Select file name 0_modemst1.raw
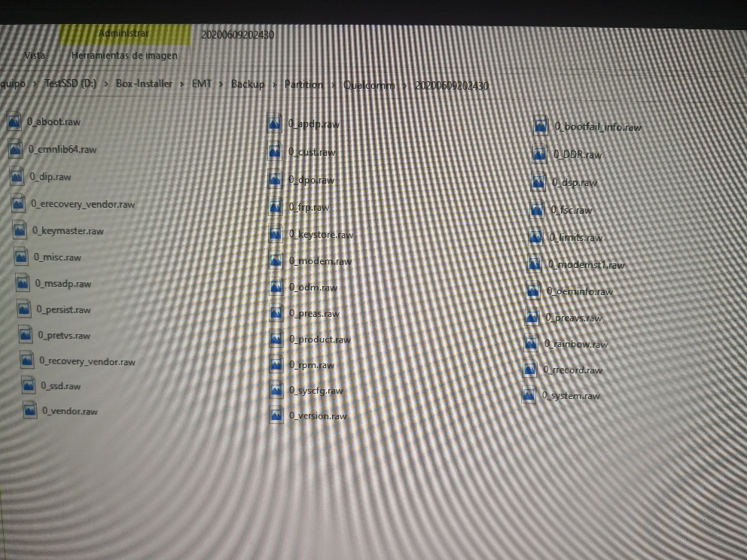Image resolution: width=747 pixels, height=560 pixels. [586, 265]
